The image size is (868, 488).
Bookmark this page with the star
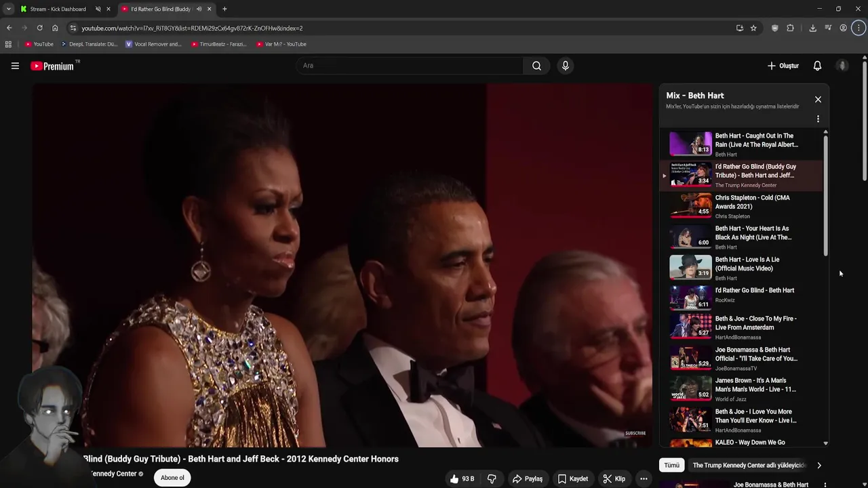(x=753, y=28)
